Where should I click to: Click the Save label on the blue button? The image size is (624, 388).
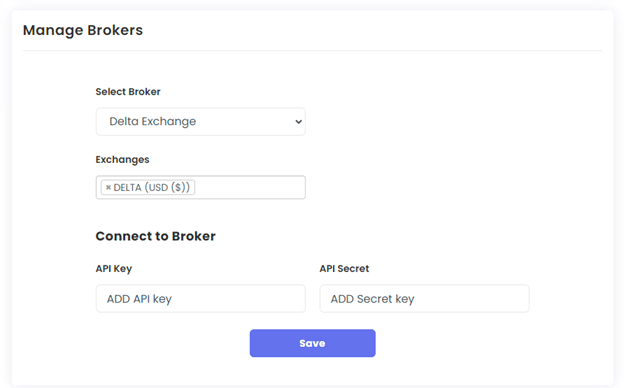[312, 343]
